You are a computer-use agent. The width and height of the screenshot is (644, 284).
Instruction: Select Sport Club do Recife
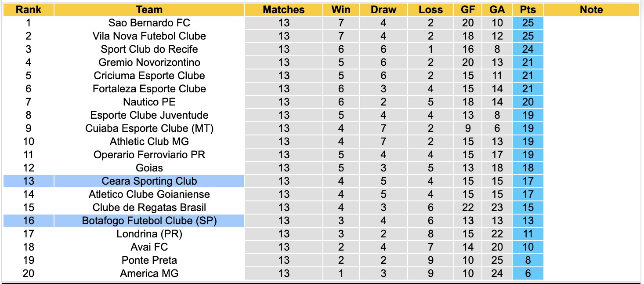[x=149, y=49]
